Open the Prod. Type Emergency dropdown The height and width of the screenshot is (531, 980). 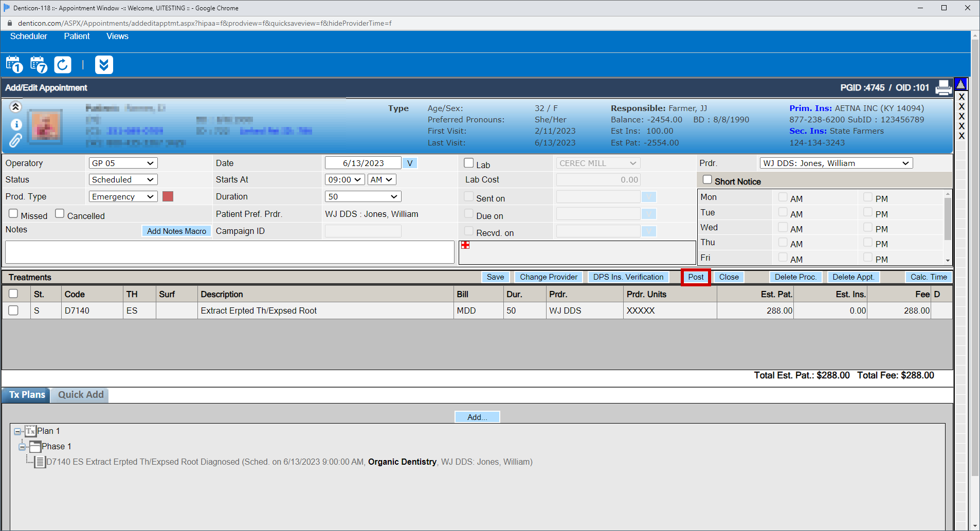click(123, 196)
